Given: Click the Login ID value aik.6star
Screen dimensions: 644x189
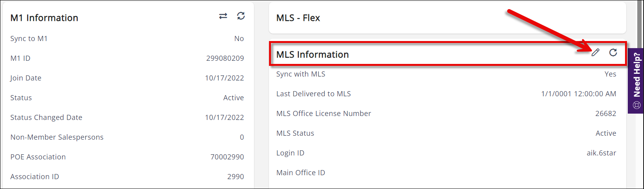Looking at the screenshot, I should [601, 153].
